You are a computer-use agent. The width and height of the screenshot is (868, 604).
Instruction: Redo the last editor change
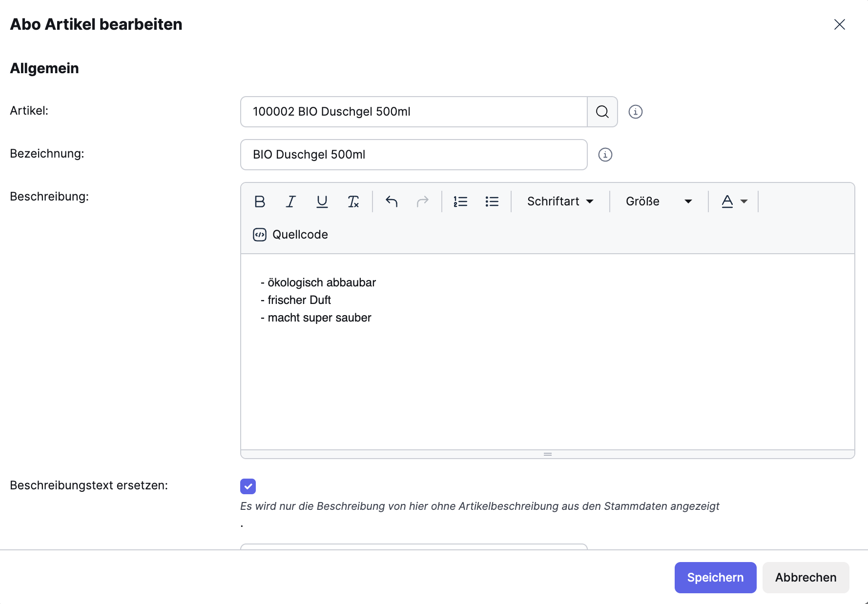tap(423, 201)
